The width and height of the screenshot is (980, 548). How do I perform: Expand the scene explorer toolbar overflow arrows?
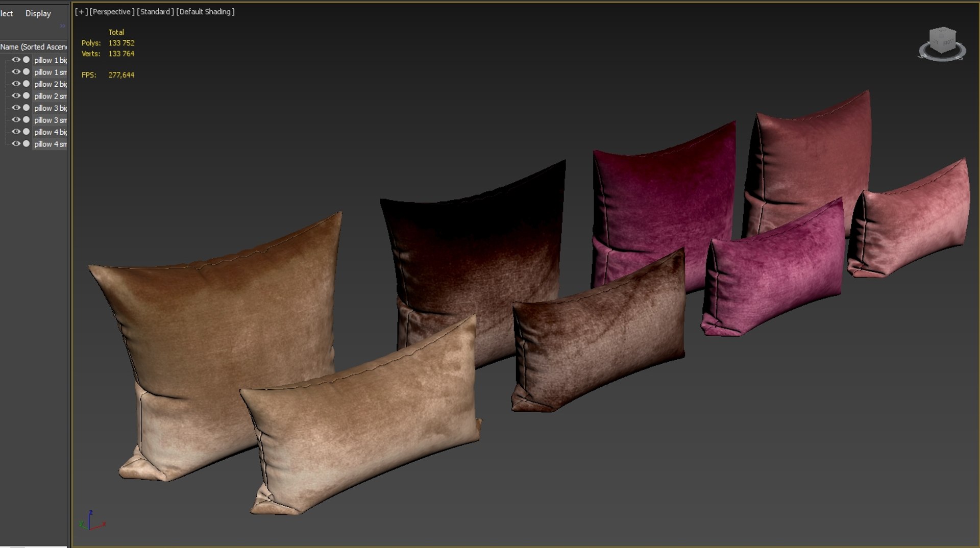(63, 26)
